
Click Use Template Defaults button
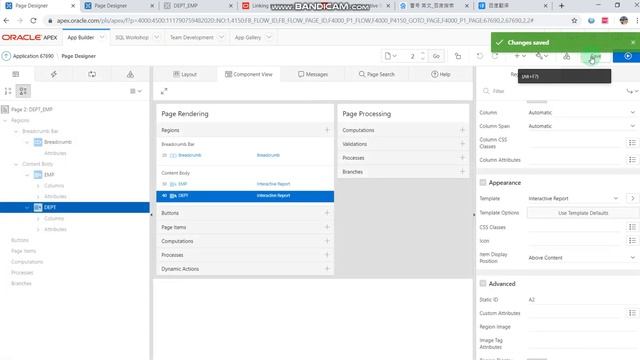583,213
